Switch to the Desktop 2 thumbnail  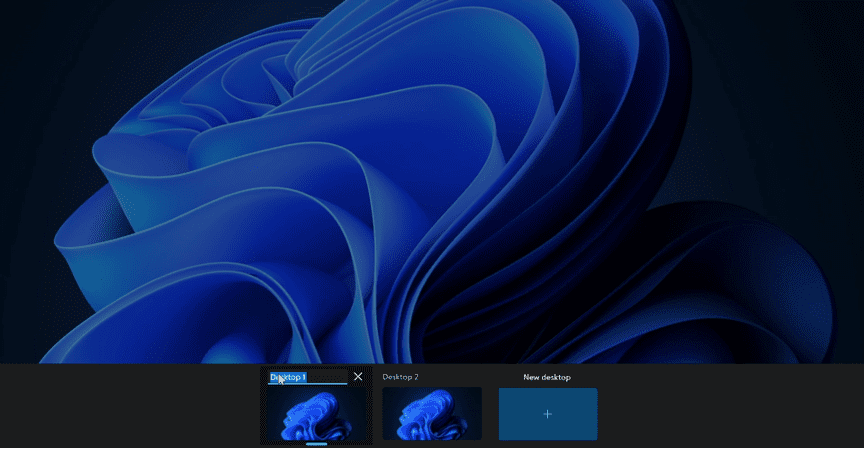pos(432,414)
